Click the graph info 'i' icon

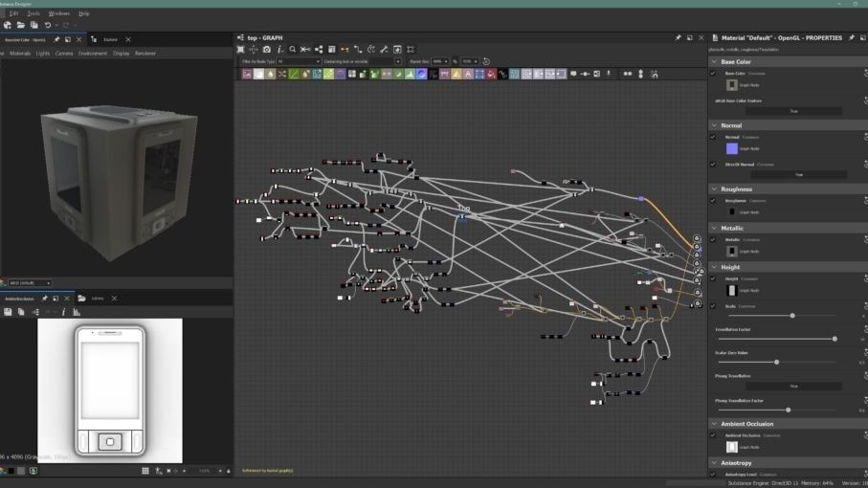[x=279, y=49]
